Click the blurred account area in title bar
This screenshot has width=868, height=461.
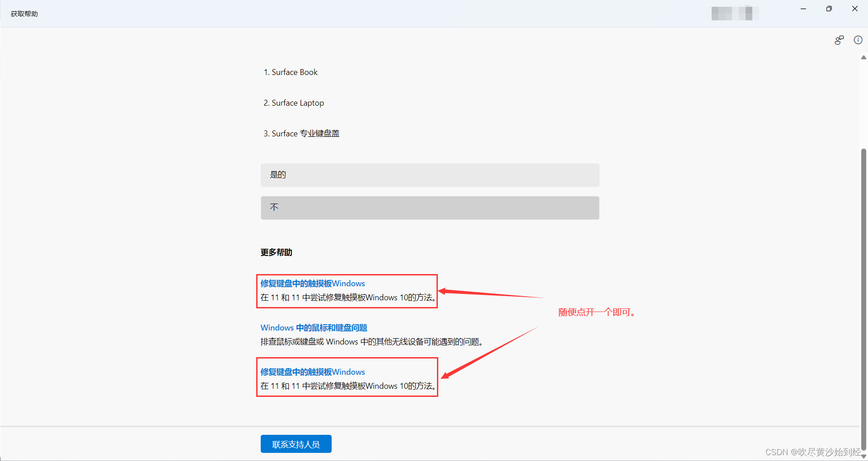(735, 13)
